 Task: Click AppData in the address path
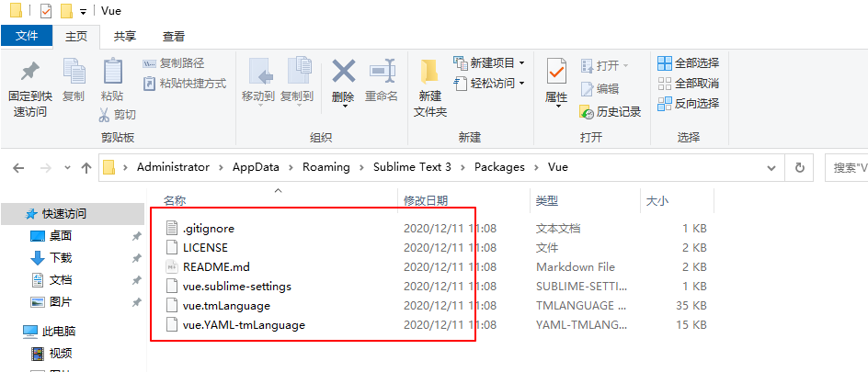256,167
